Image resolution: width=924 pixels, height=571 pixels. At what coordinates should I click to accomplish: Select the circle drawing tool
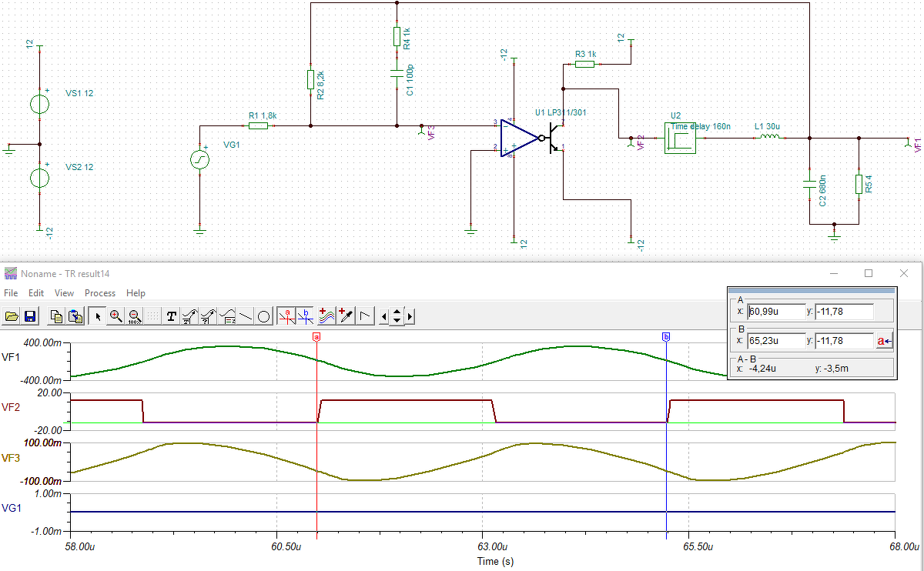coord(263,316)
